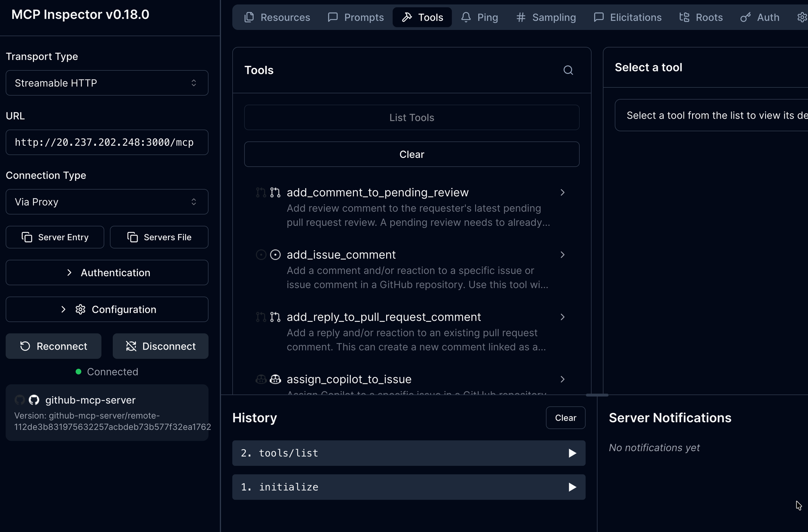Expand the tools/list history entry arrow

pyautogui.click(x=572, y=453)
